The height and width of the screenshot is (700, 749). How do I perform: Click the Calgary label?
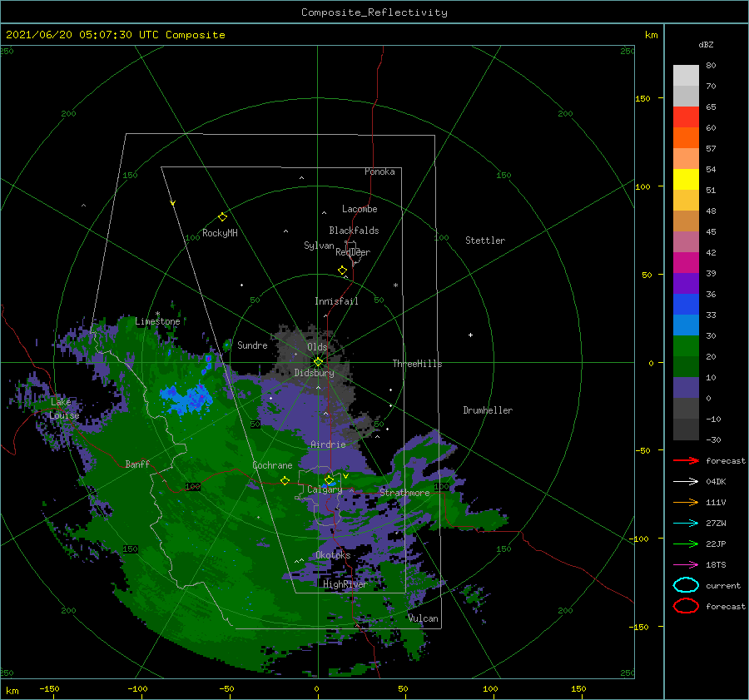coord(325,489)
